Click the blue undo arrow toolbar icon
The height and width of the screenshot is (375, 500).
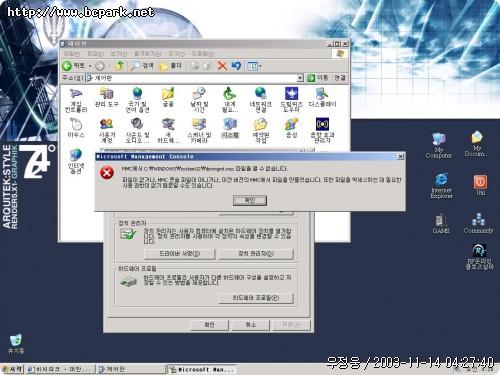click(236, 66)
